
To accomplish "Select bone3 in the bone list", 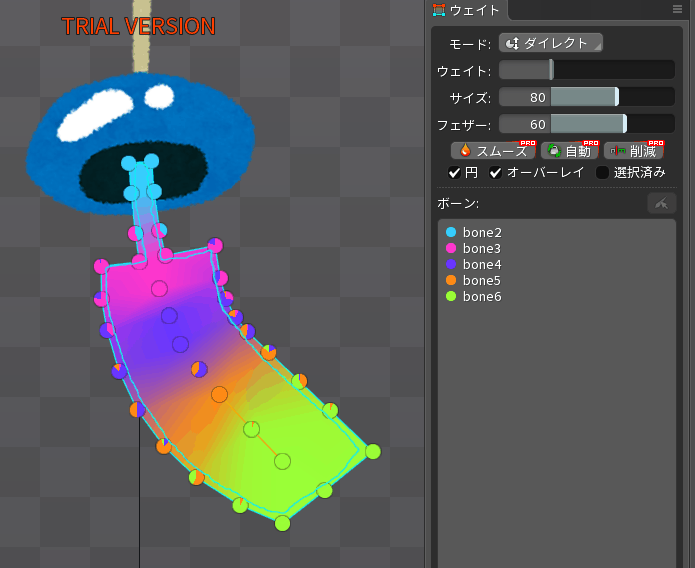I will (x=482, y=248).
